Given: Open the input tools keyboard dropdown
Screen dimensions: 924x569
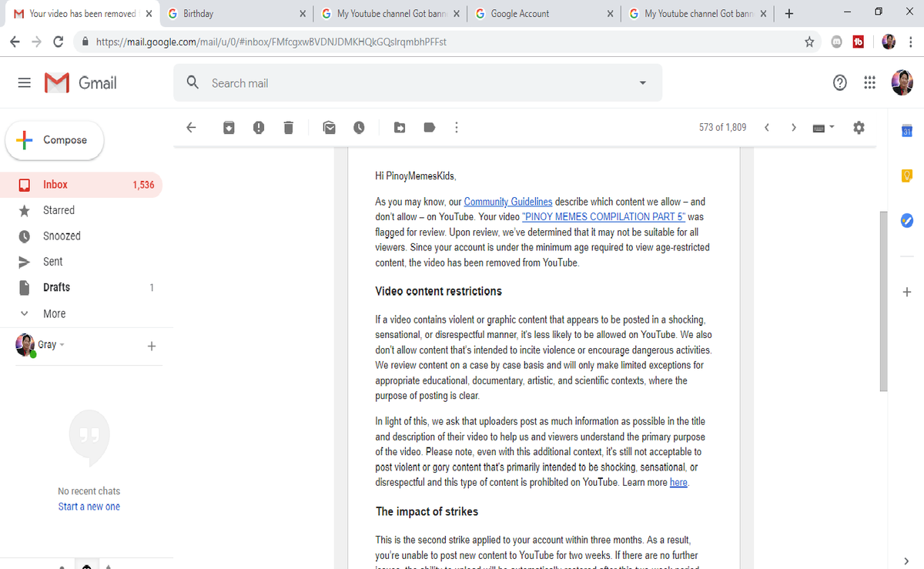Looking at the screenshot, I should pos(824,128).
